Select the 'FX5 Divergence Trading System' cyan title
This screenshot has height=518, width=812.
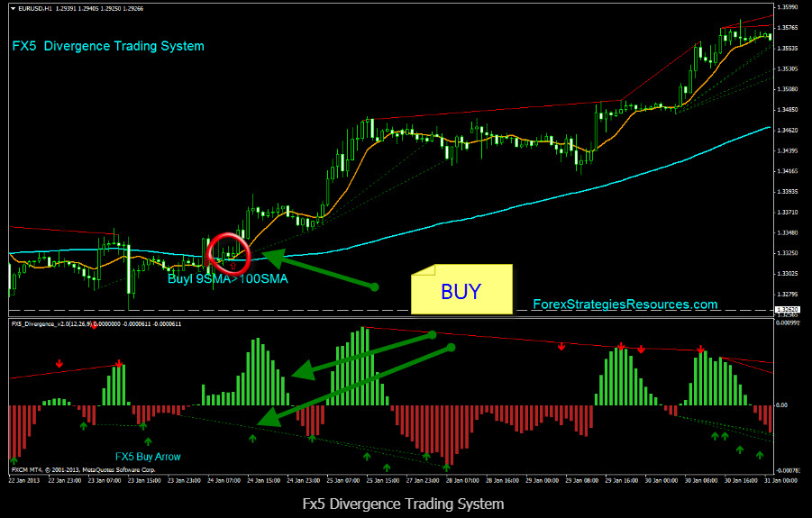click(x=108, y=46)
